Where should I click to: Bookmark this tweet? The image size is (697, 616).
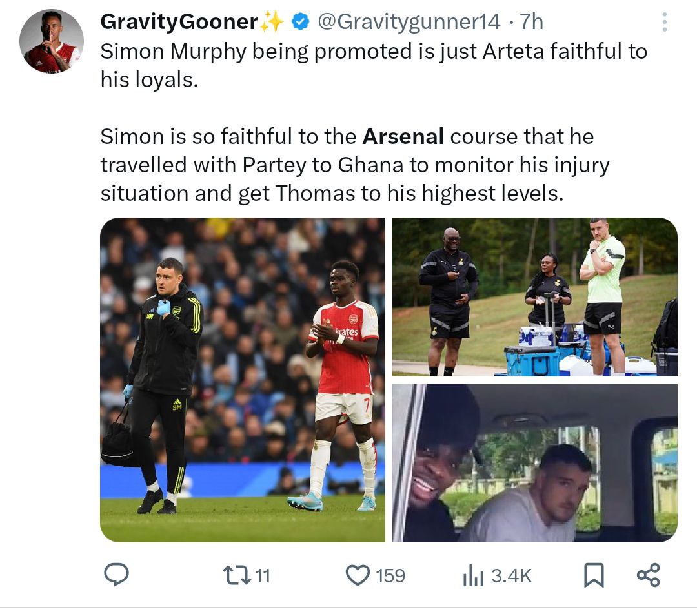click(x=593, y=575)
